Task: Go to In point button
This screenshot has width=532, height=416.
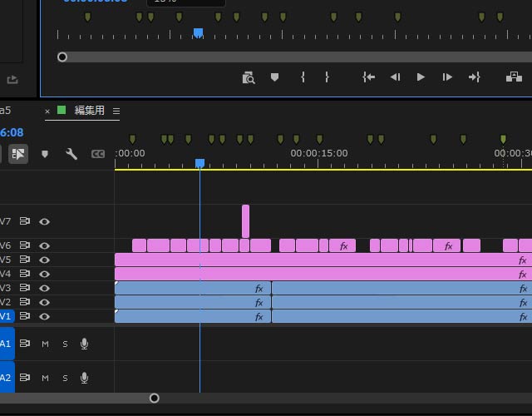Action: tap(368, 77)
